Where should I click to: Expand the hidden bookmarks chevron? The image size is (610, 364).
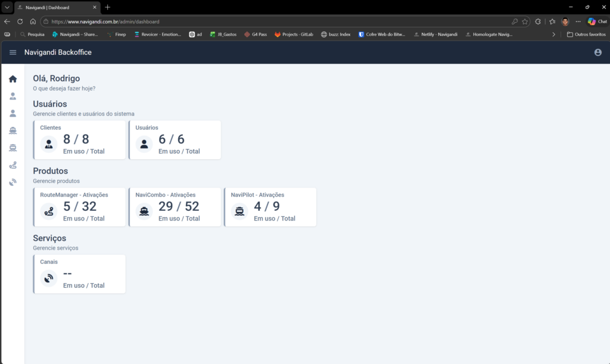553,35
